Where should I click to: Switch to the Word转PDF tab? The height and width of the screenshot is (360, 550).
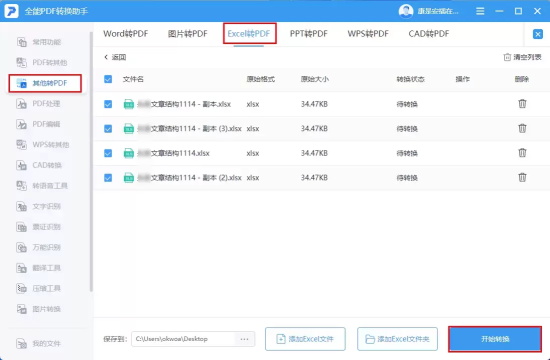[126, 34]
